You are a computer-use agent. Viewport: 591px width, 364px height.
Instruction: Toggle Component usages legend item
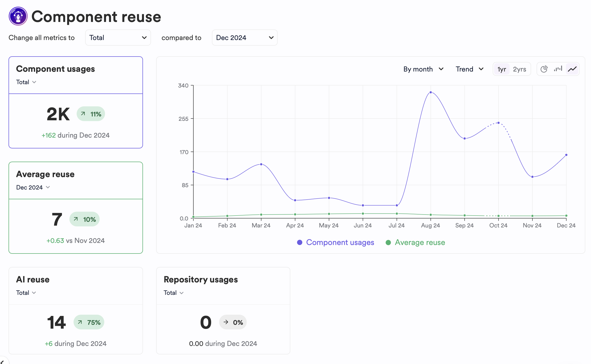336,242
